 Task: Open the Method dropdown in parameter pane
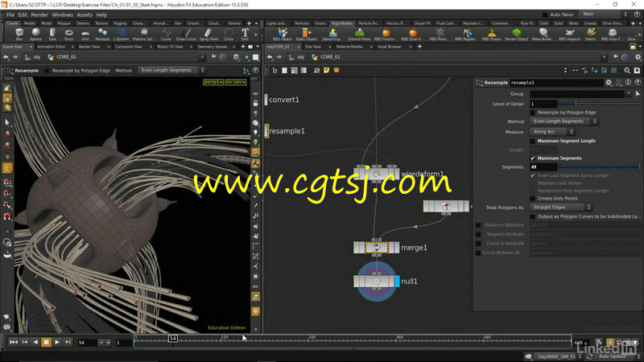(x=564, y=121)
